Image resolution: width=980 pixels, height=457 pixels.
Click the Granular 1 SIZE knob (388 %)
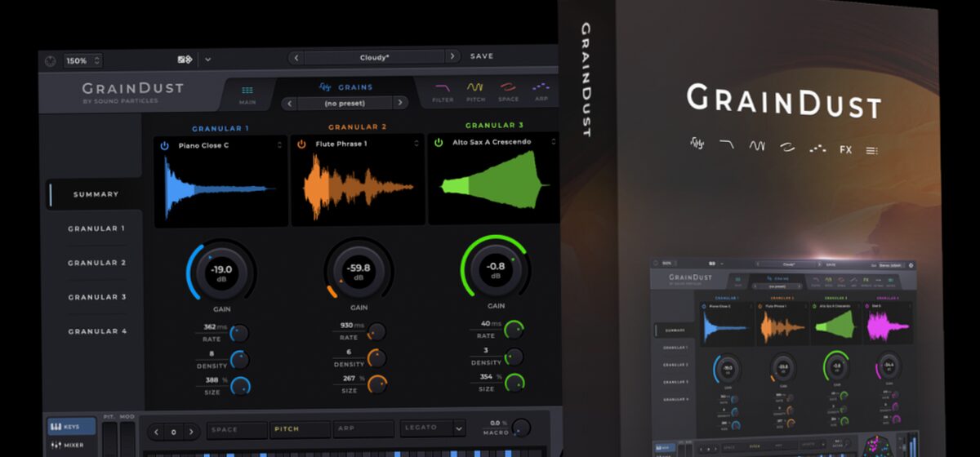click(240, 386)
